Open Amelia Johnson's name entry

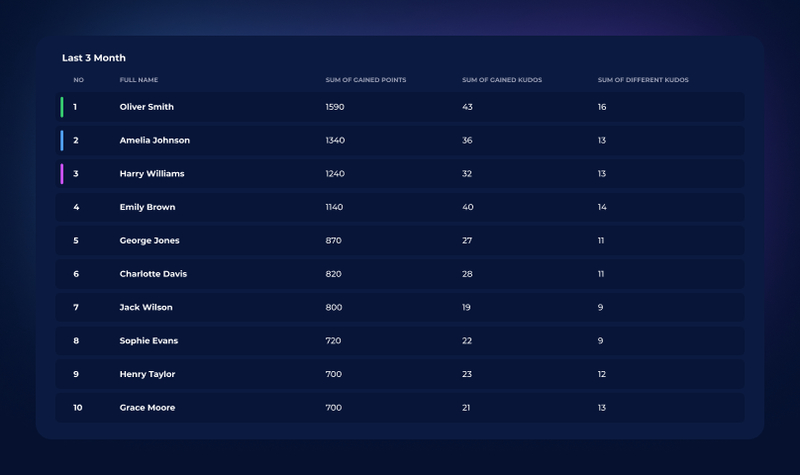click(154, 141)
